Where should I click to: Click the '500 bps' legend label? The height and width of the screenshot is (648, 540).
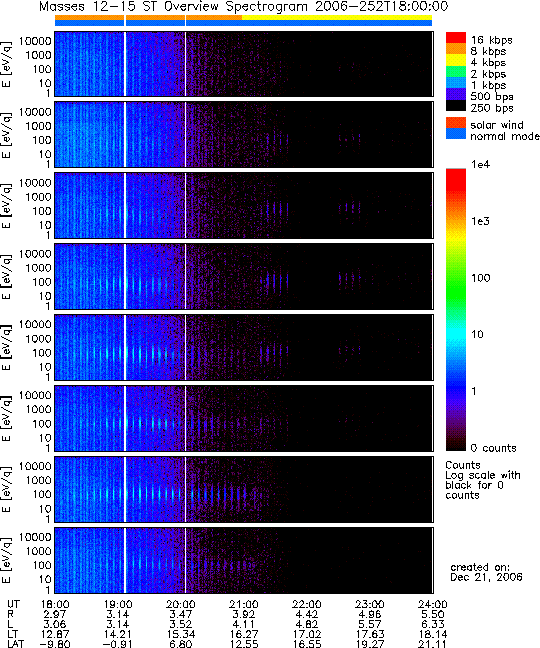click(492, 97)
